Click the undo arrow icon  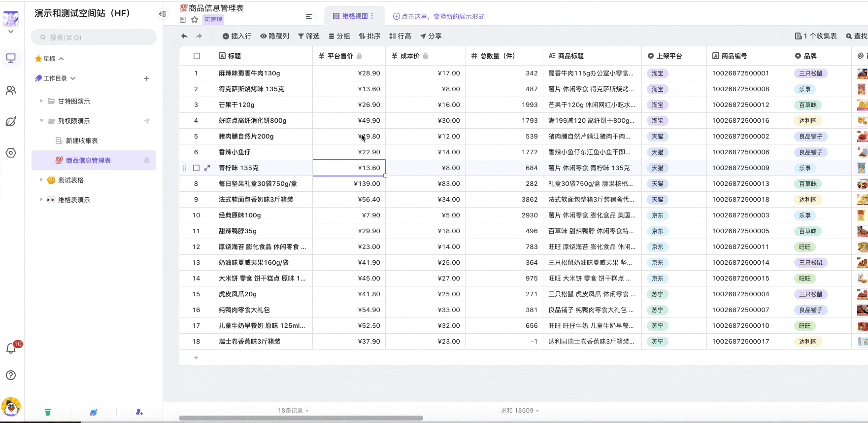coord(184,36)
